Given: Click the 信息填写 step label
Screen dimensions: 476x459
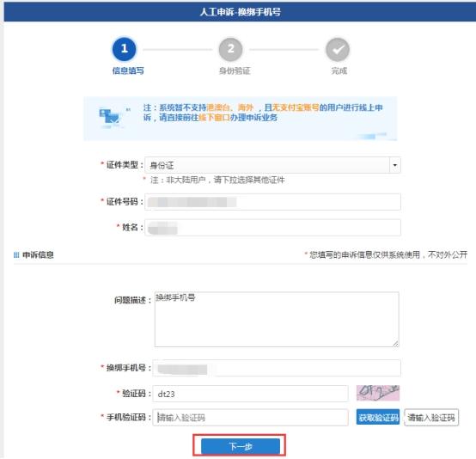Looking at the screenshot, I should (128, 70).
